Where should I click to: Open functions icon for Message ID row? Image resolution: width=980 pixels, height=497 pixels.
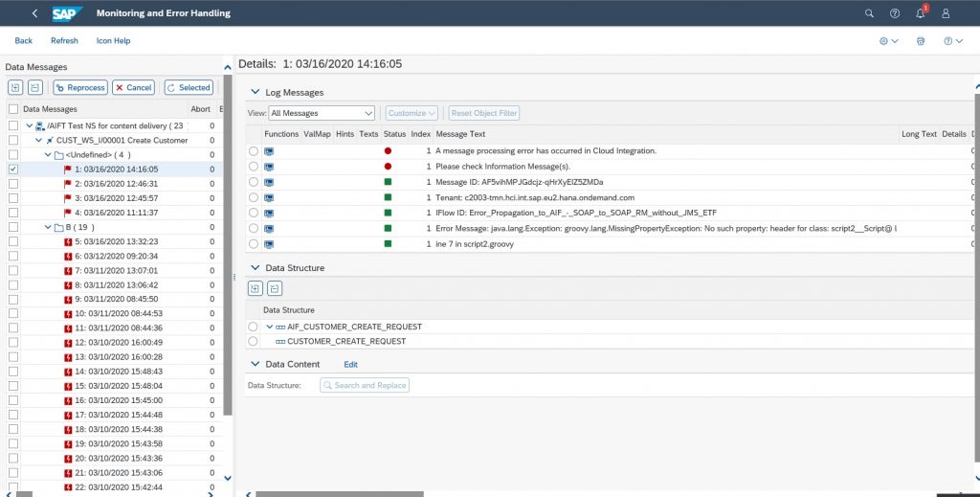269,182
